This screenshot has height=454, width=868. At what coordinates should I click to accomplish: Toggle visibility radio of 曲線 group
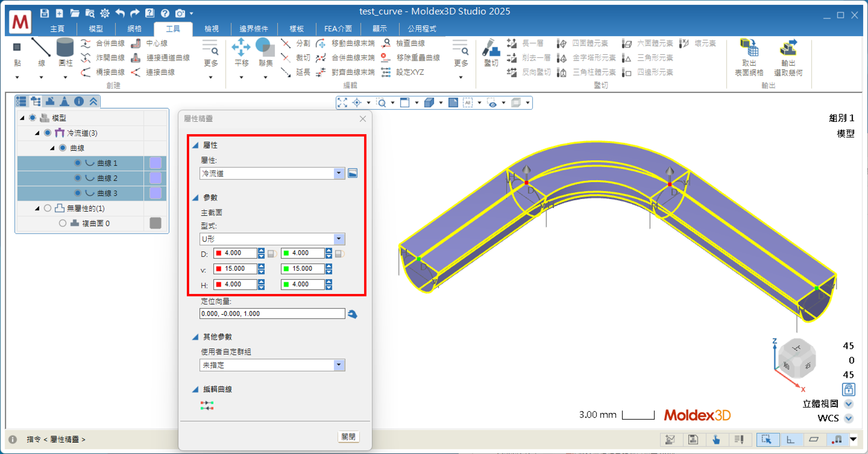(63, 148)
